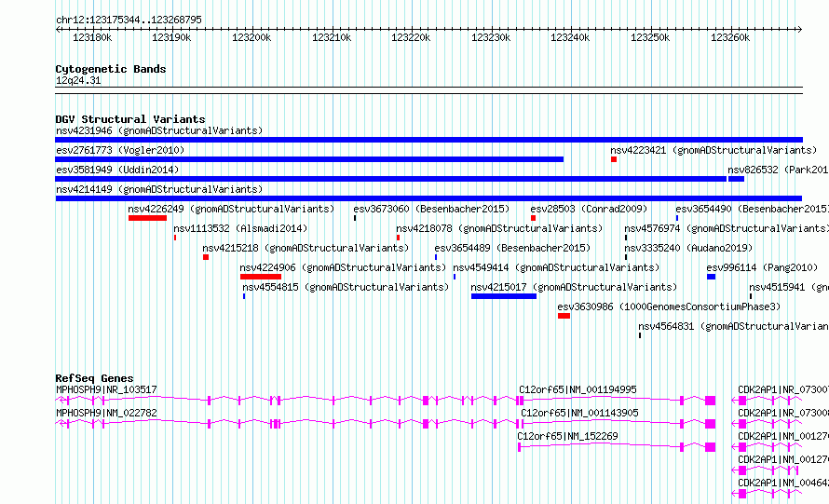
Task: Open nsv4218078 variant label
Action: (499, 228)
